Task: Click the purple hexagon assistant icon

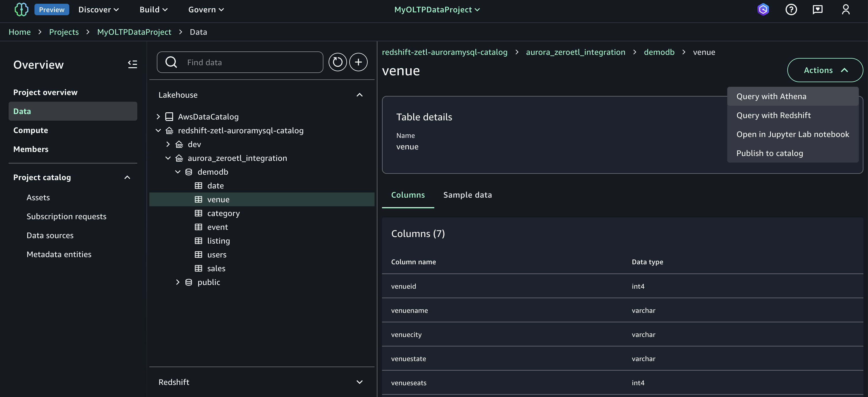Action: [x=763, y=9]
